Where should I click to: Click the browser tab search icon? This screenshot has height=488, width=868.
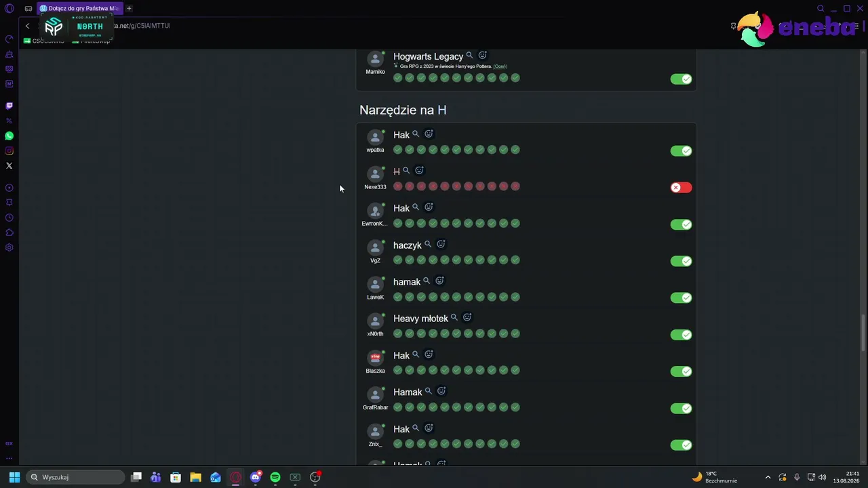(821, 9)
